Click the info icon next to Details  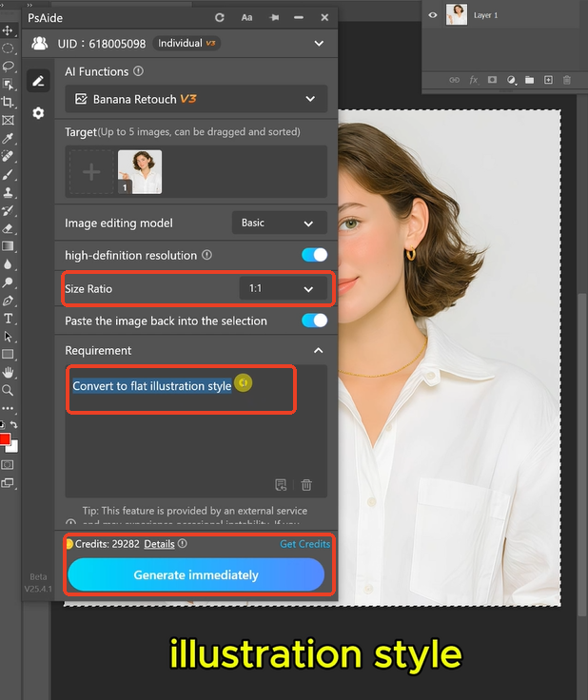click(x=183, y=543)
